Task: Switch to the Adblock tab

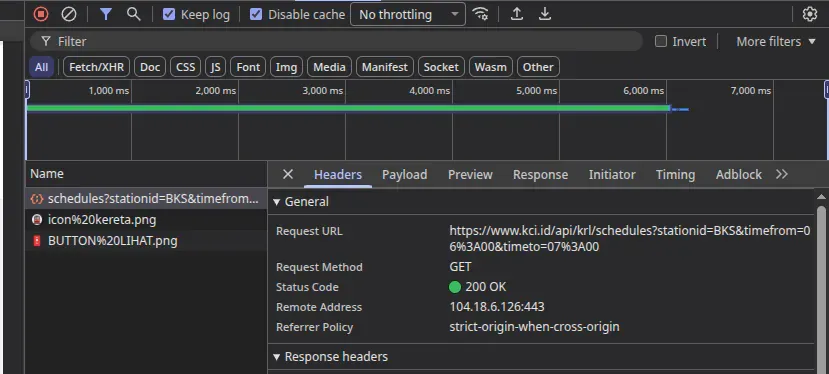Action: point(739,175)
